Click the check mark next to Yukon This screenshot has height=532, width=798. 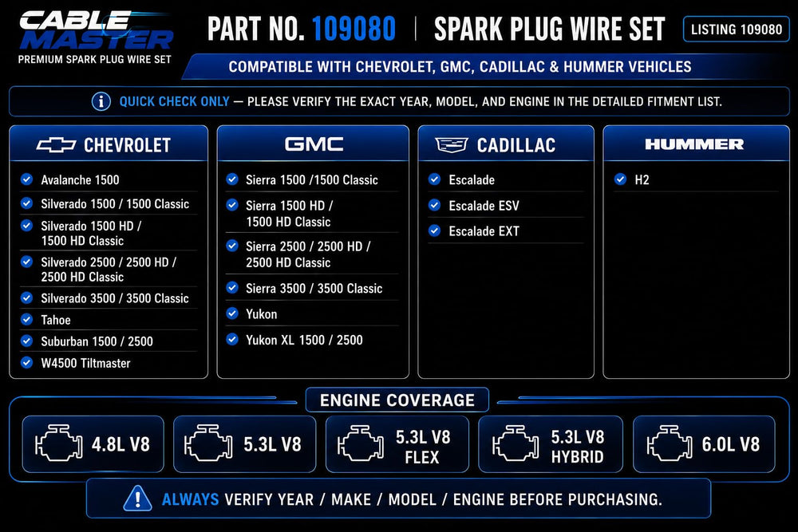tap(232, 313)
